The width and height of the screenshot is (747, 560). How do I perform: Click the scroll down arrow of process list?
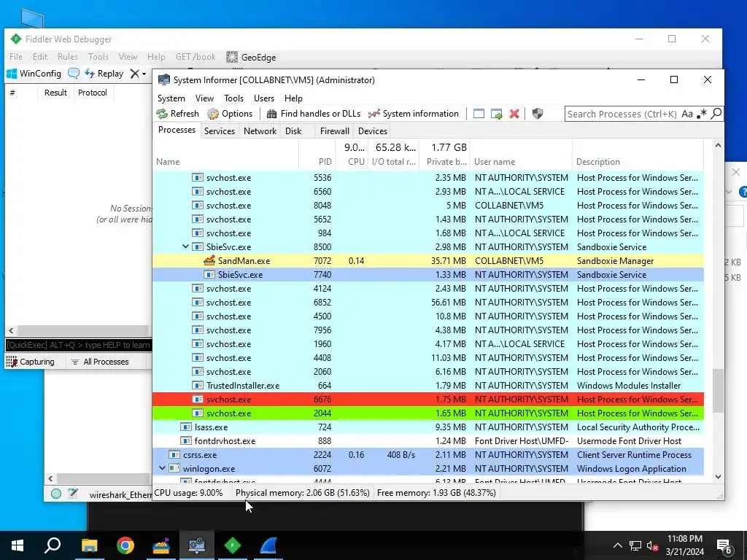pyautogui.click(x=718, y=477)
